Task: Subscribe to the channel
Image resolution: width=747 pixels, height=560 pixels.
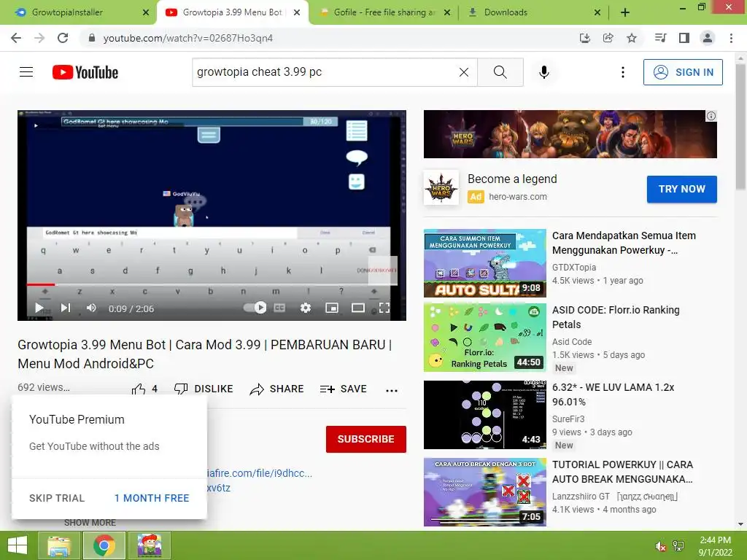Action: 366,439
